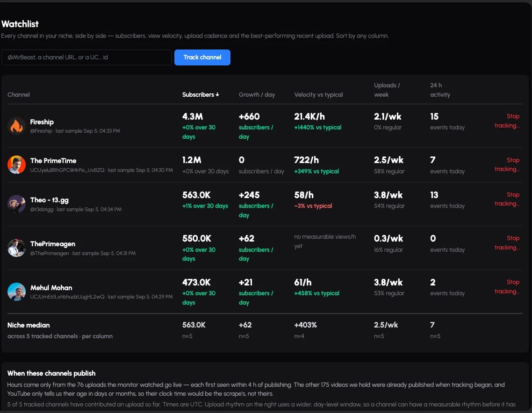Click the 21.4K/h velocity value
This screenshot has height=413, width=532.
[309, 117]
